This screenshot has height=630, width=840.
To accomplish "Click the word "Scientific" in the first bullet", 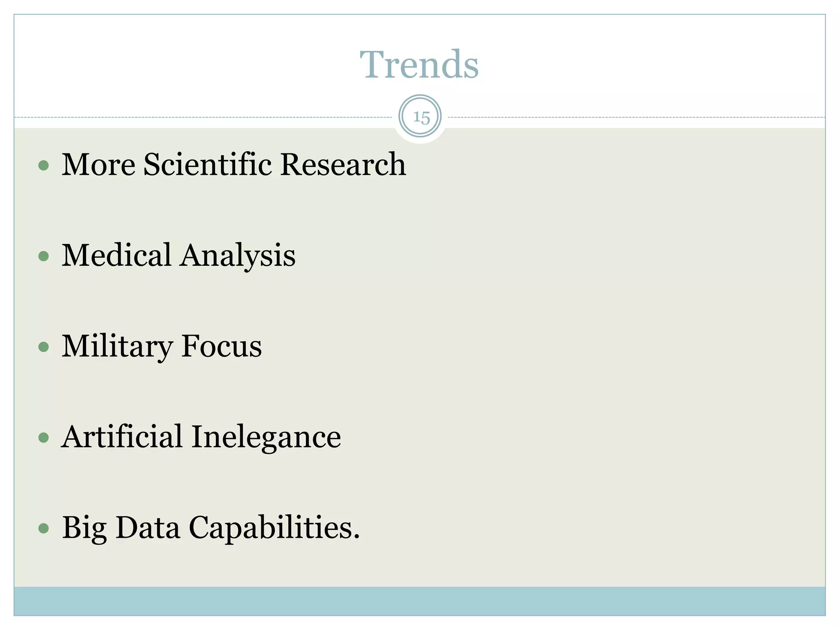I will [x=208, y=164].
